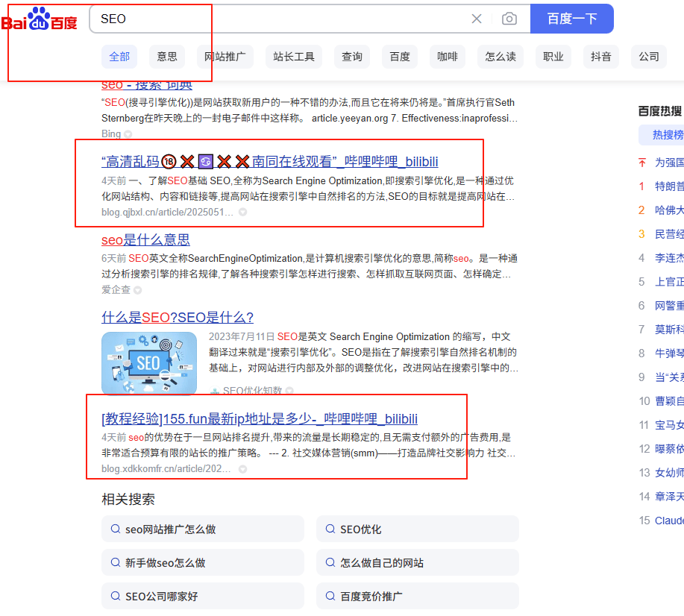This screenshot has height=616, width=684.
Task: Expand dropdown next to blog.qjbxl.cn source
Action: (x=243, y=212)
